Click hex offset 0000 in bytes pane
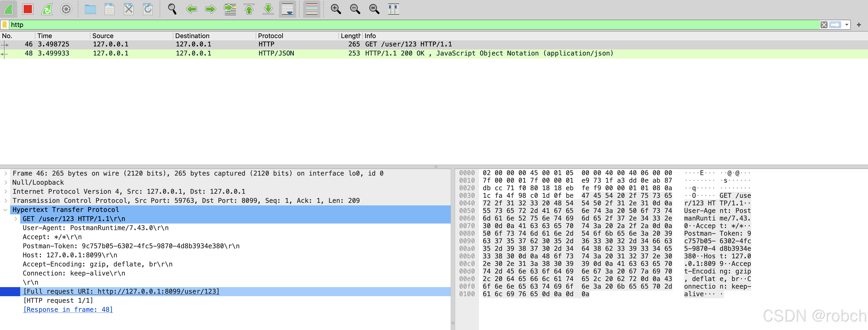The height and width of the screenshot is (330, 868). pyautogui.click(x=467, y=173)
